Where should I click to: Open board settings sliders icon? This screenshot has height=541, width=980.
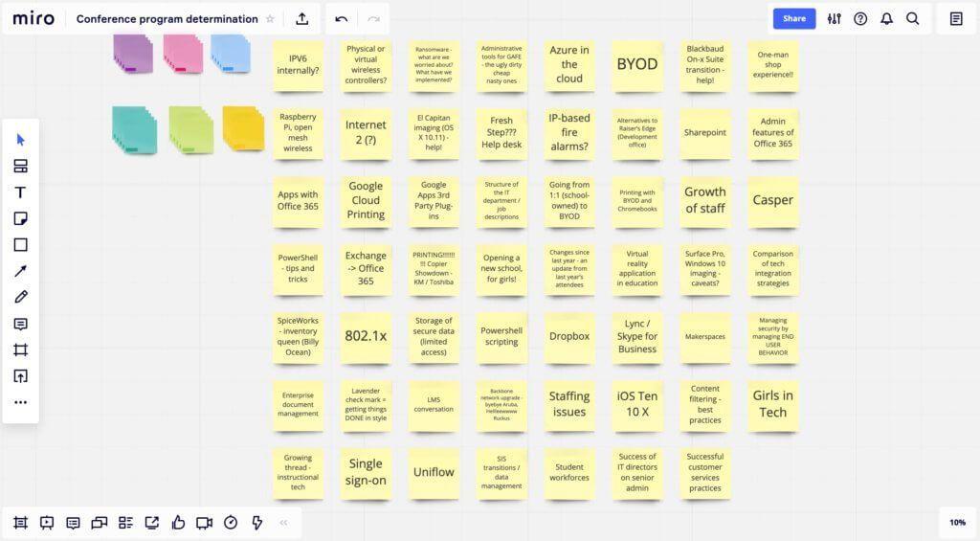point(835,19)
